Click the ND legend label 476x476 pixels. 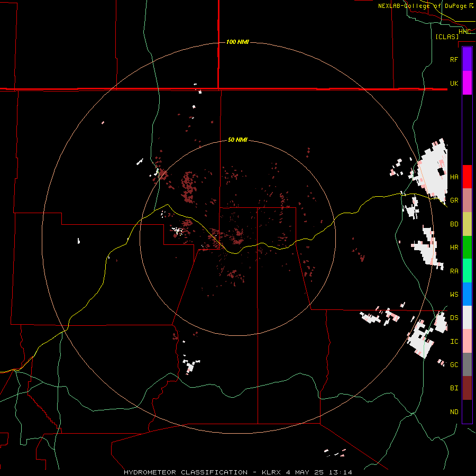tap(454, 412)
